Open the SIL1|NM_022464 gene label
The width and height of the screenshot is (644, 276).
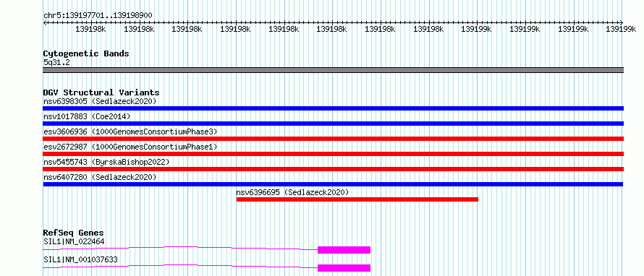[74, 241]
